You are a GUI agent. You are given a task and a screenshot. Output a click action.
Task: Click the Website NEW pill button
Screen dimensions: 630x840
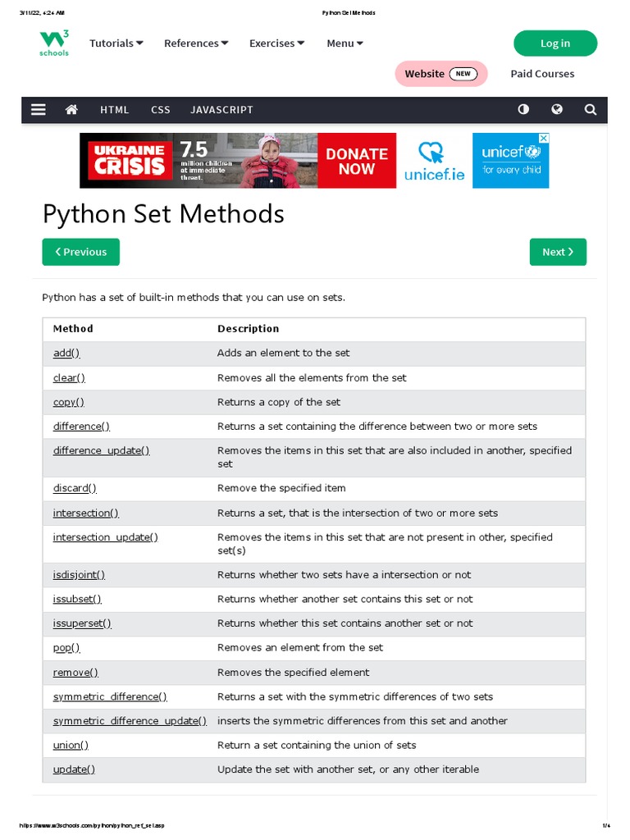[441, 74]
